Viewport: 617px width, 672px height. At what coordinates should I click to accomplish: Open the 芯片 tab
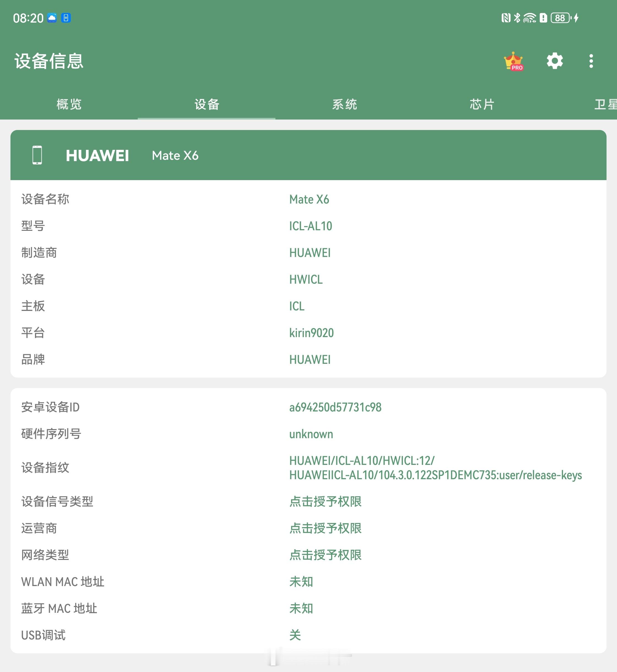click(482, 104)
